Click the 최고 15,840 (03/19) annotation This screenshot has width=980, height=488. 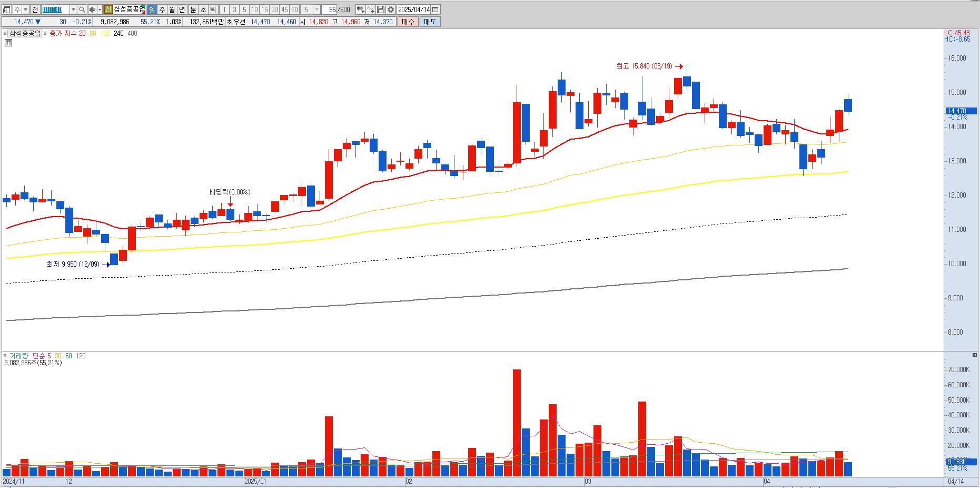click(645, 66)
